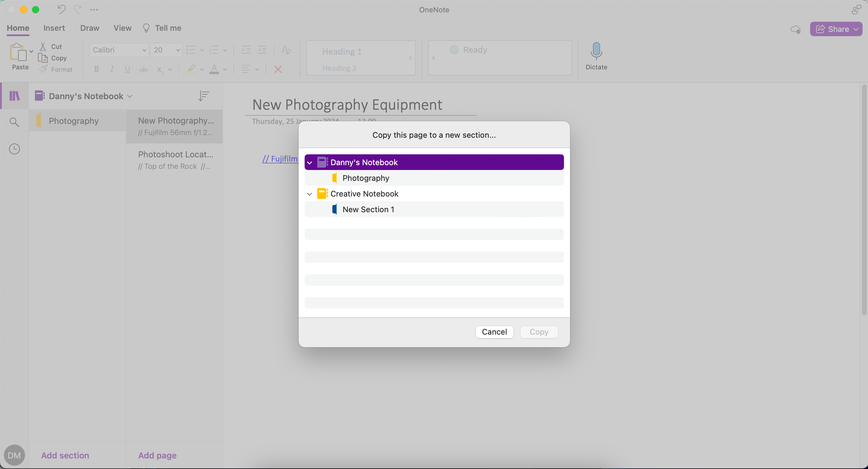Switch to the Insert tab
Image resolution: width=868 pixels, height=469 pixels.
pos(54,28)
